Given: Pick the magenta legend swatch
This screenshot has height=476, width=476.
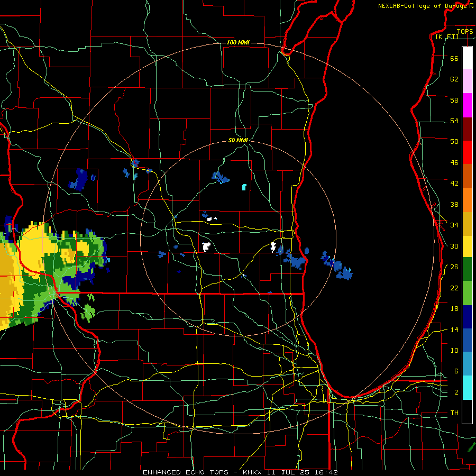Looking at the screenshot, I should click(467, 105).
